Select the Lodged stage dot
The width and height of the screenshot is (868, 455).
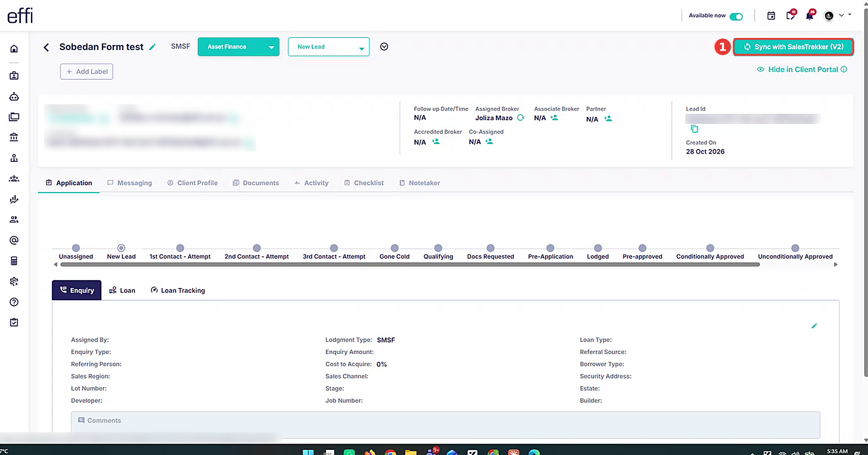(598, 248)
